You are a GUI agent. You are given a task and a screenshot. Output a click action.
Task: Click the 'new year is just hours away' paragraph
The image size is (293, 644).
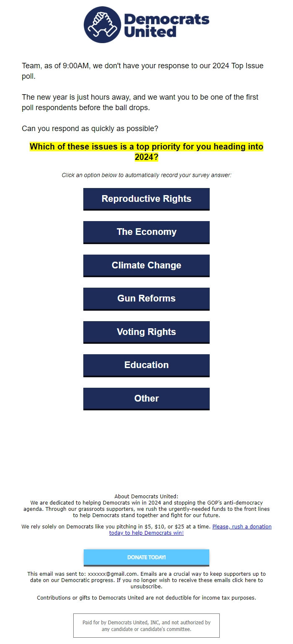point(140,102)
